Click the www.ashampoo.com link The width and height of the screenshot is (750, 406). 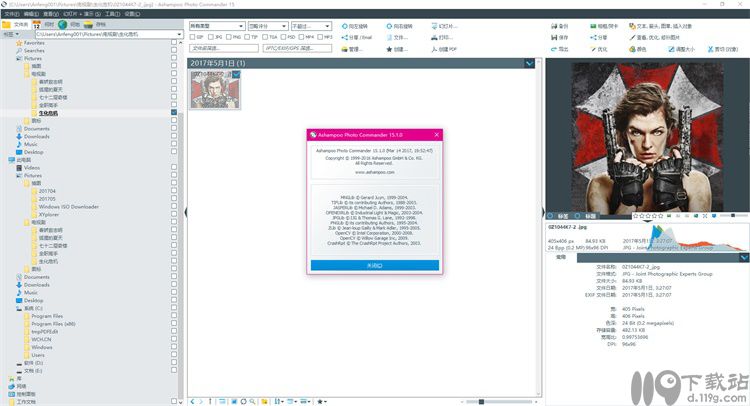[x=375, y=172]
